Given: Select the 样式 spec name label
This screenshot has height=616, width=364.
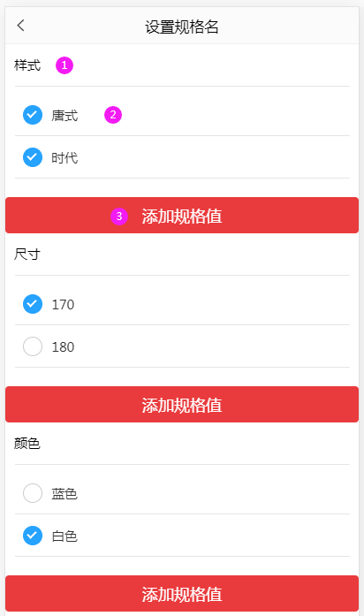Looking at the screenshot, I should point(27,65).
